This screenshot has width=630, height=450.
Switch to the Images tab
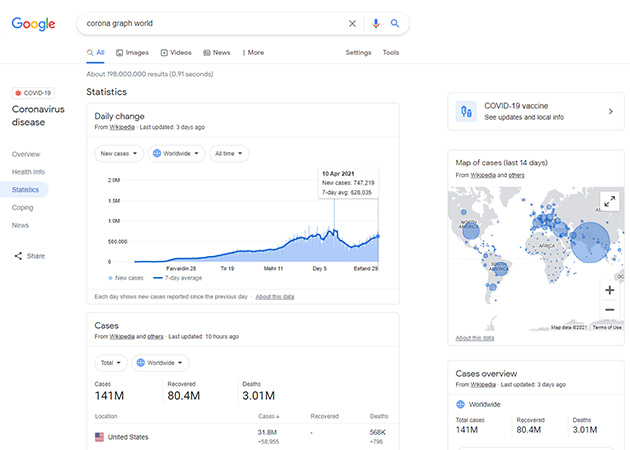point(132,53)
